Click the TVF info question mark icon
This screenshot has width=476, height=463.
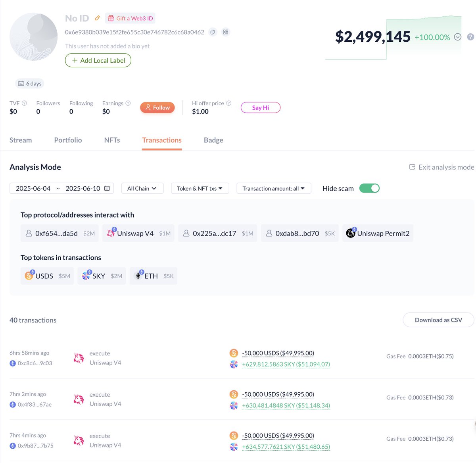pos(24,103)
